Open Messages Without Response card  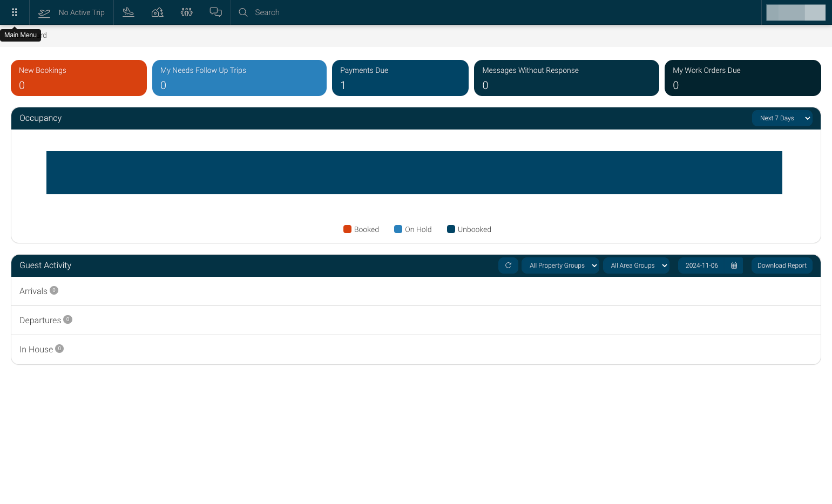[x=566, y=78]
